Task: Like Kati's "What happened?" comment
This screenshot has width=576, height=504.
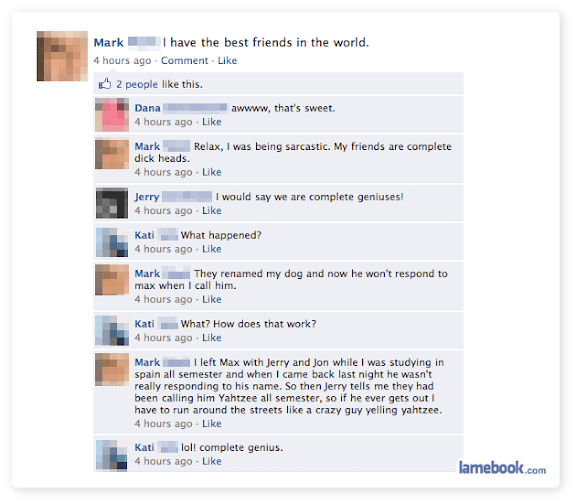Action: [212, 249]
